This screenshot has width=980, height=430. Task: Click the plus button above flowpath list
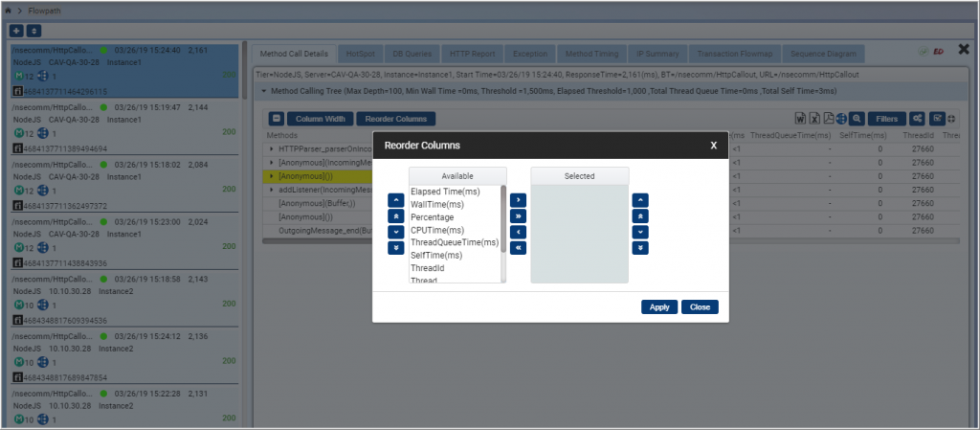16,31
